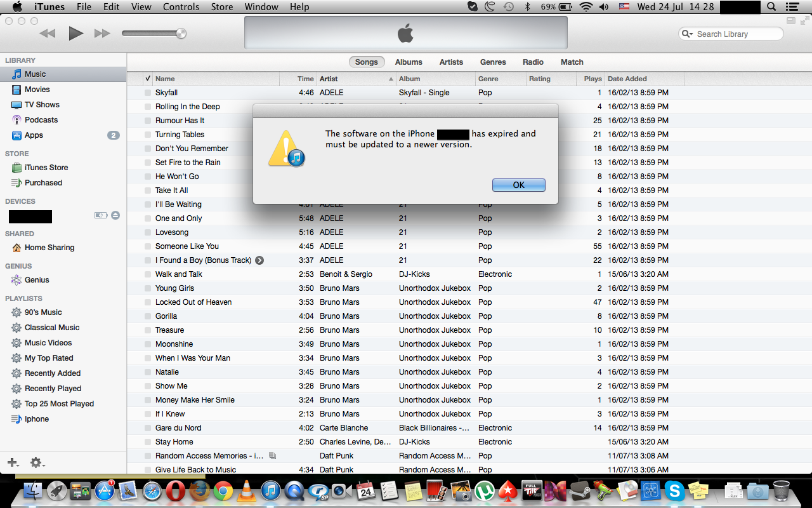Toggle checkbox for Gorilla song

(147, 316)
